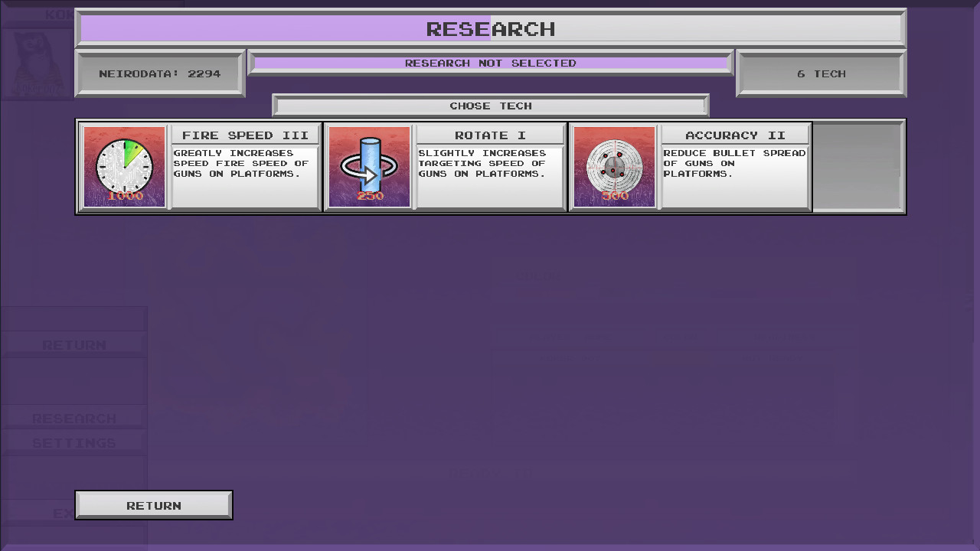Click the 250 cost on Rotate tech
Image resolution: width=980 pixels, height=551 pixels.
(x=370, y=196)
